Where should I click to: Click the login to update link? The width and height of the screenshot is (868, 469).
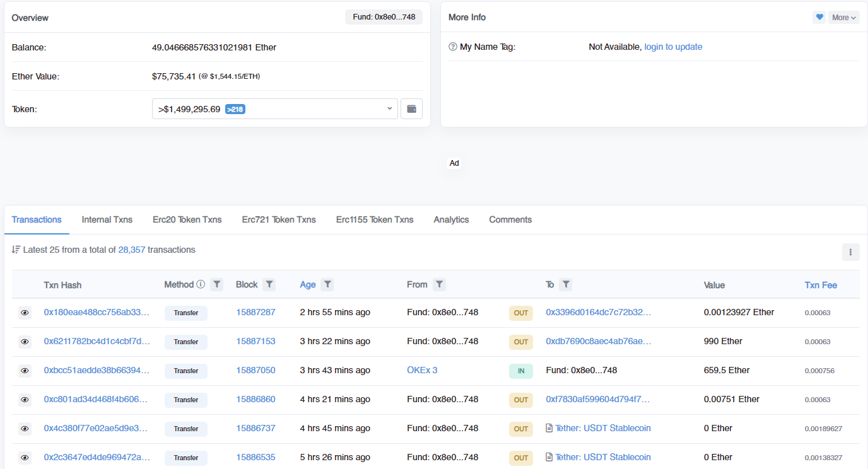coord(673,46)
